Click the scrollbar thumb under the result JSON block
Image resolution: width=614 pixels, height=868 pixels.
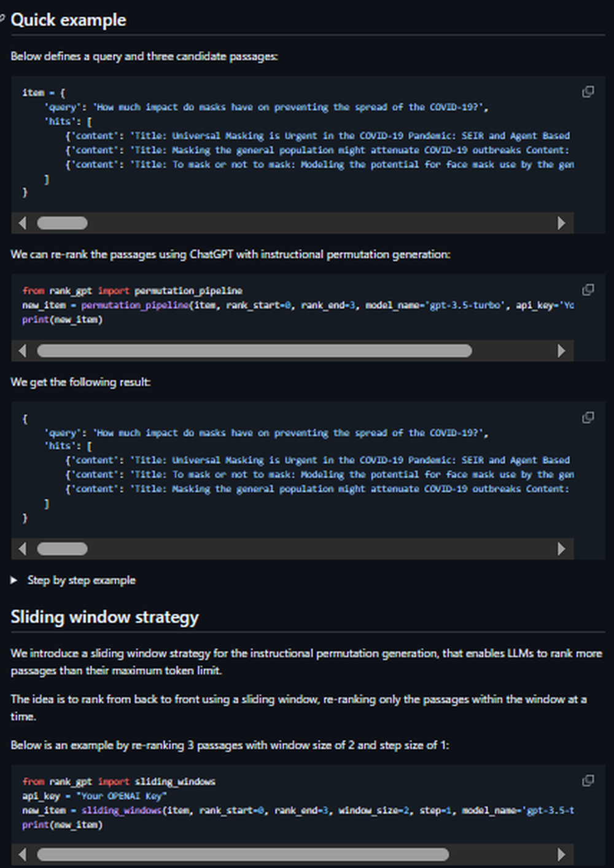point(62,549)
